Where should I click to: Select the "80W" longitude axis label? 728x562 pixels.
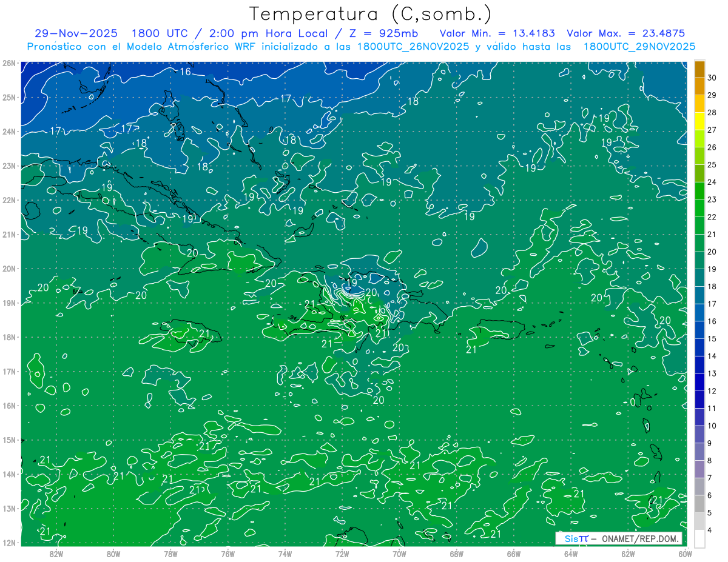point(113,554)
